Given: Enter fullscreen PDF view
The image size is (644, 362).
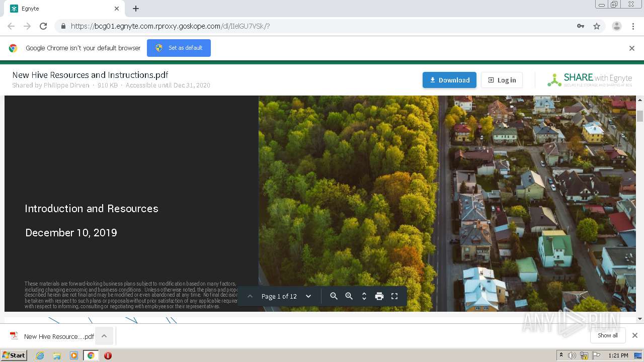Looking at the screenshot, I should [394, 296].
